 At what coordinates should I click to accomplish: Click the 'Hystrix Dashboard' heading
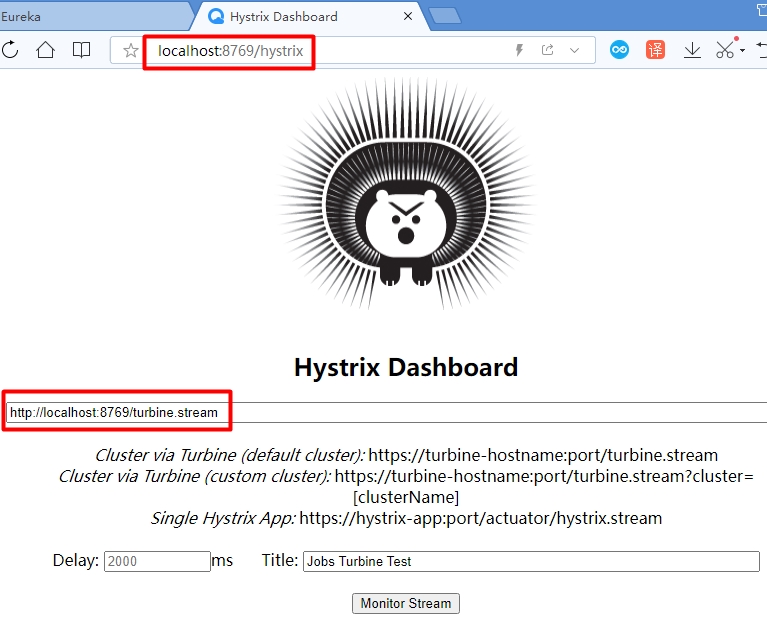coord(406,367)
